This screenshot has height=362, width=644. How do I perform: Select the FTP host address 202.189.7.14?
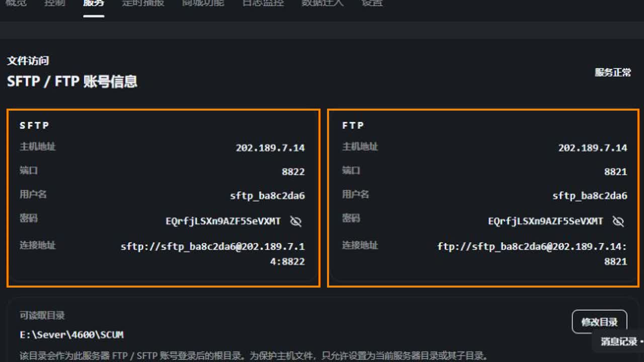click(593, 148)
